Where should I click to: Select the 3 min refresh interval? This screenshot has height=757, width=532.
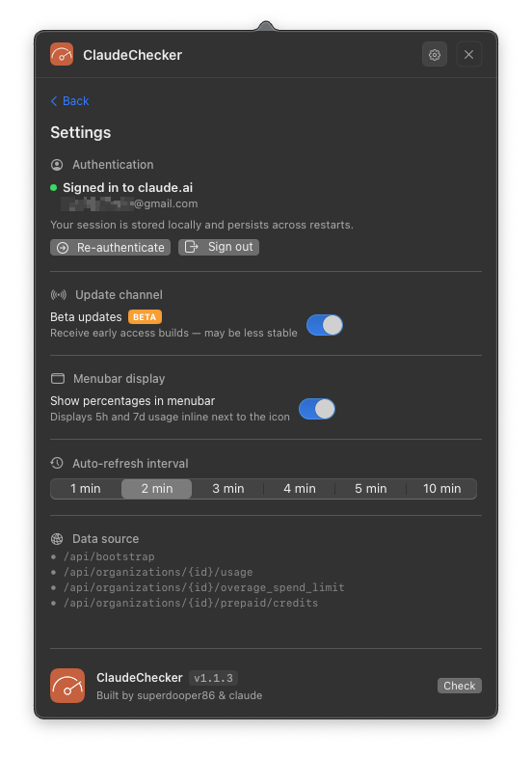click(x=228, y=489)
